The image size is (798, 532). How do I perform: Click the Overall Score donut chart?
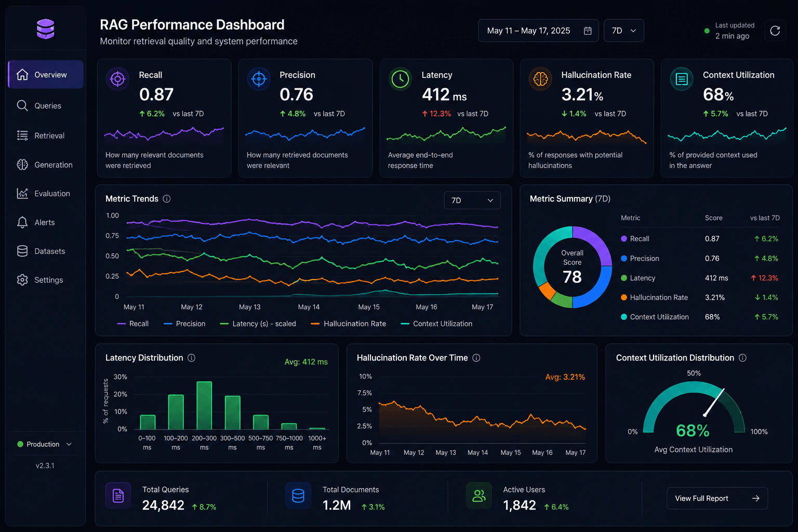[x=573, y=267]
